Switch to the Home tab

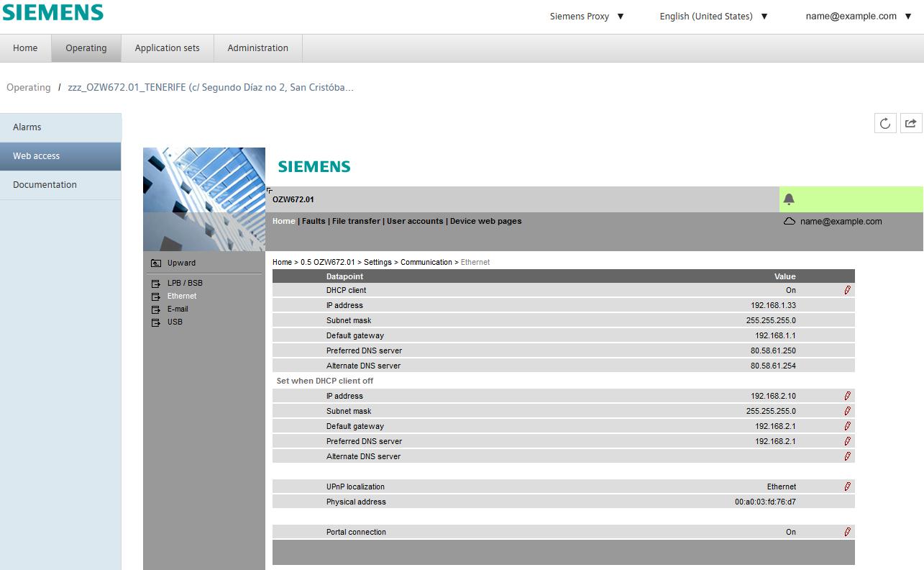point(25,47)
